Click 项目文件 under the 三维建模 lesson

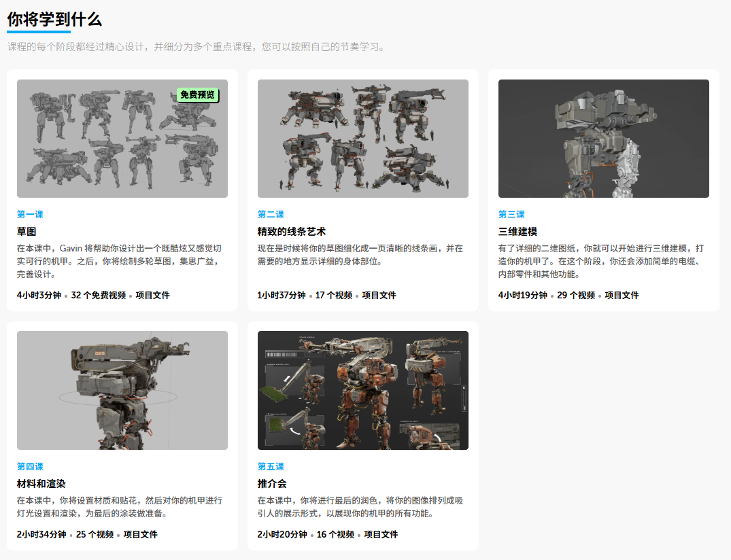[622, 296]
